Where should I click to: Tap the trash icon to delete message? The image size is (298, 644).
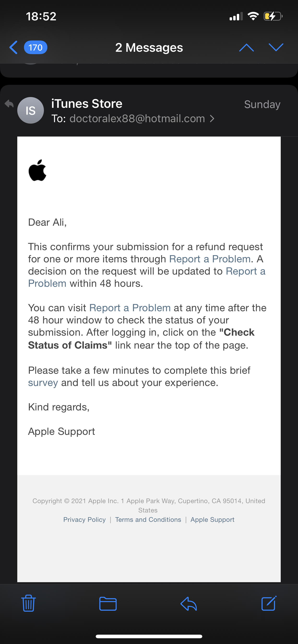(x=29, y=603)
